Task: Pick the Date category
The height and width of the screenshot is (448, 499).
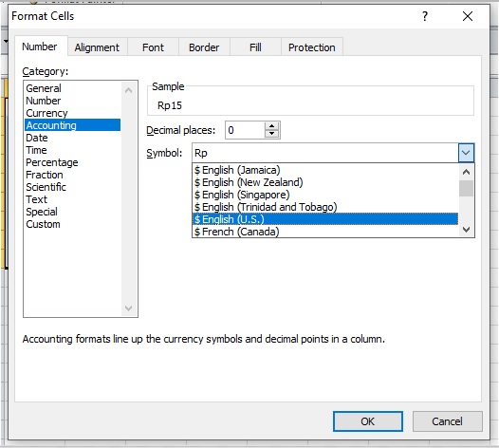Action: (x=72, y=138)
